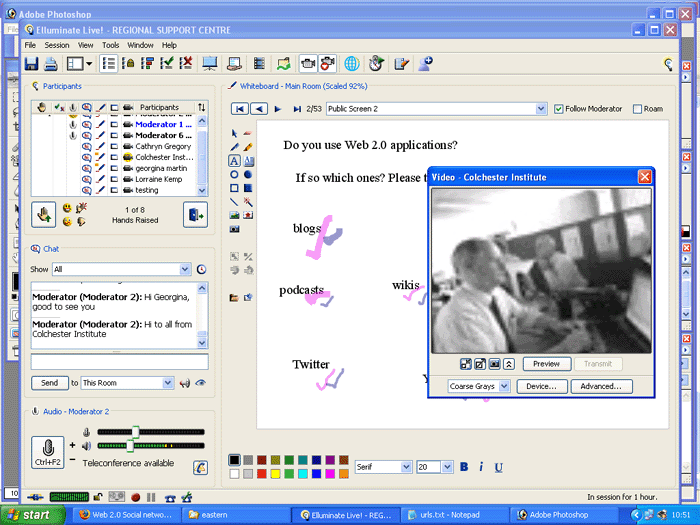The height and width of the screenshot is (525, 700).
Task: Click the Colchester Institute video feed
Action: coord(541,271)
